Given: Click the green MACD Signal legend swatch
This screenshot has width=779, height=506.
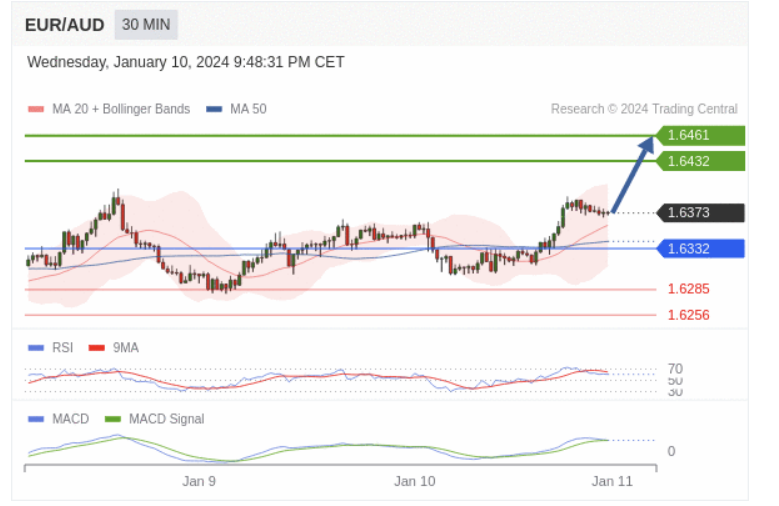Looking at the screenshot, I should (113, 419).
